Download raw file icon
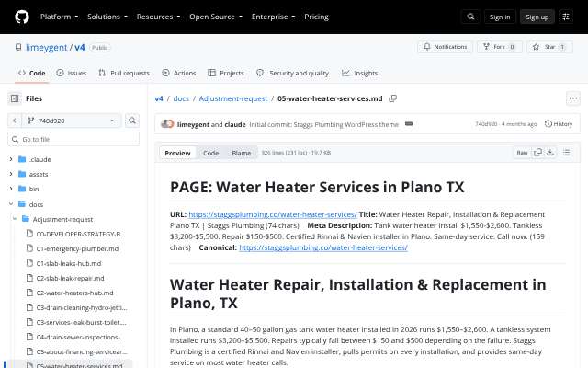The image size is (588, 368). click(550, 153)
